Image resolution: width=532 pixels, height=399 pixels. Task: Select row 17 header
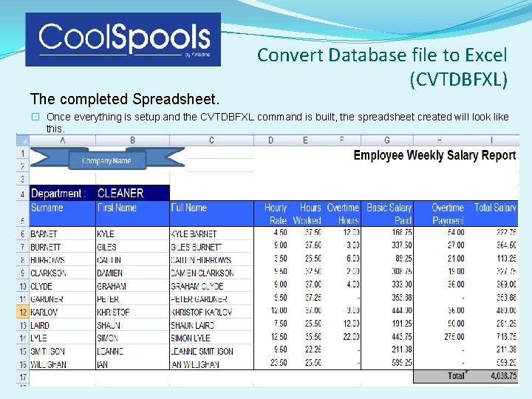tap(23, 377)
